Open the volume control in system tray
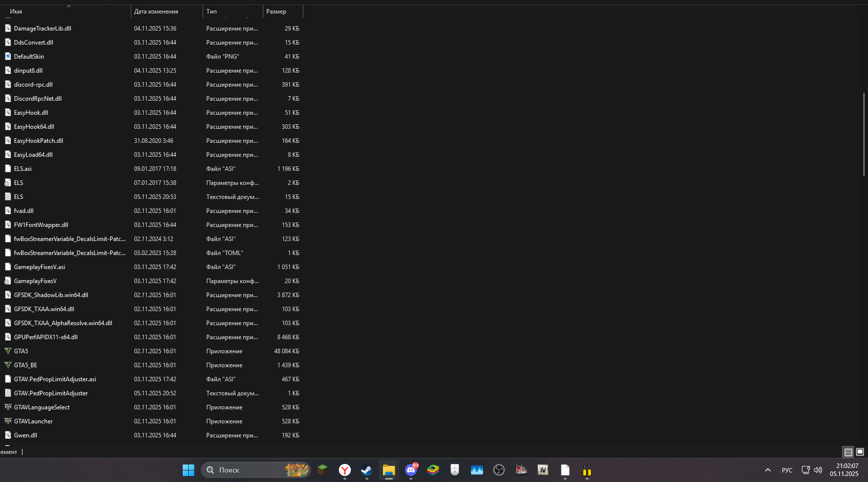 (818, 470)
